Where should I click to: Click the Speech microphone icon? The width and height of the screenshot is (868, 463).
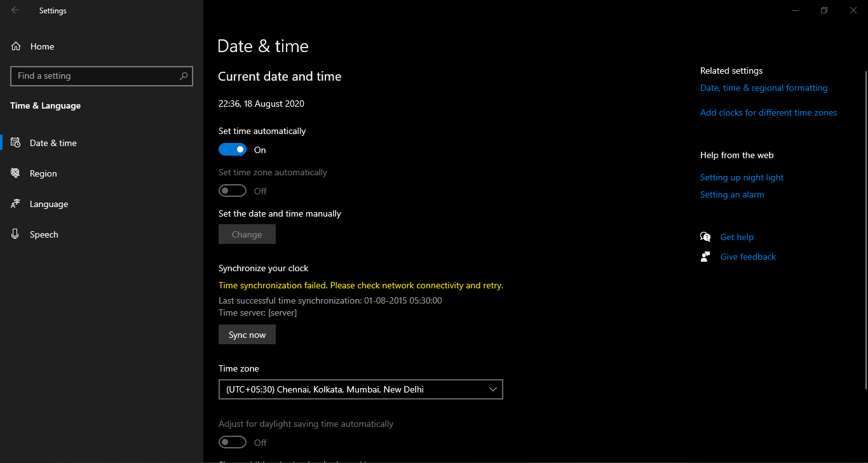click(x=16, y=234)
